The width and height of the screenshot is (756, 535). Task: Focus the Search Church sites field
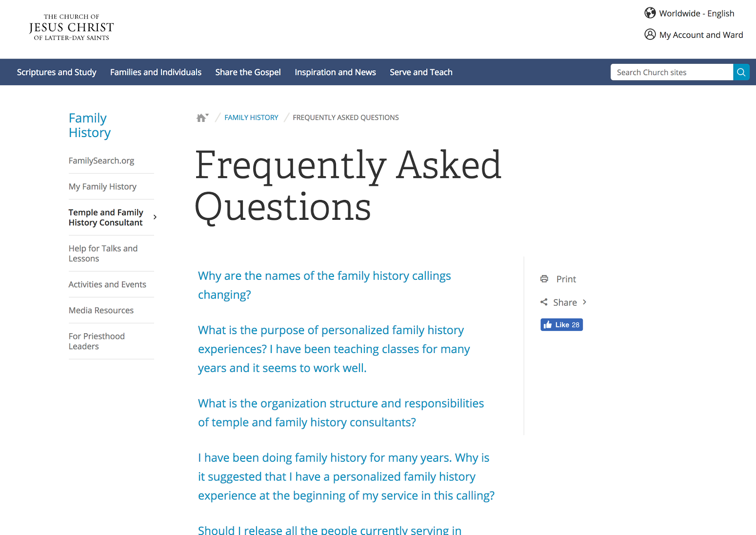(x=671, y=72)
